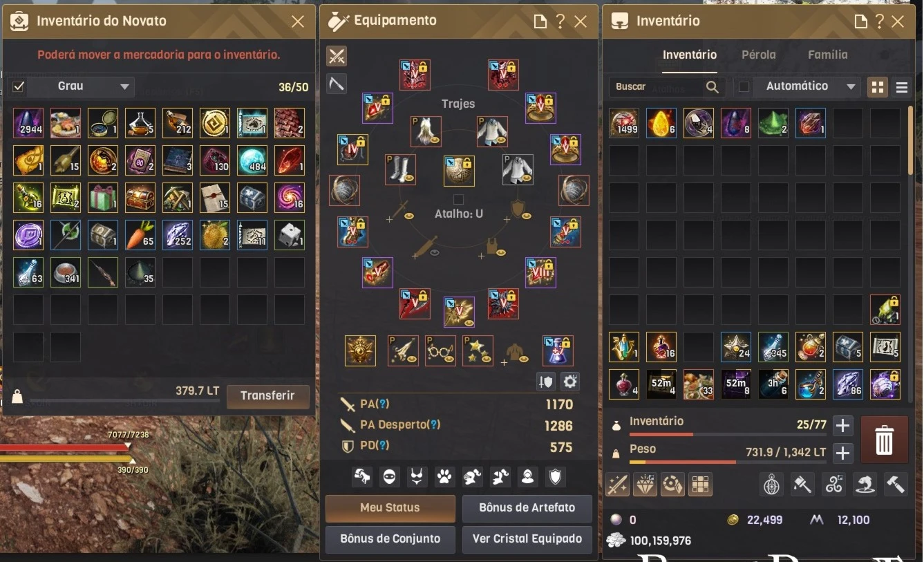Open the equipment gear settings icon
The image size is (924, 562).
click(569, 381)
